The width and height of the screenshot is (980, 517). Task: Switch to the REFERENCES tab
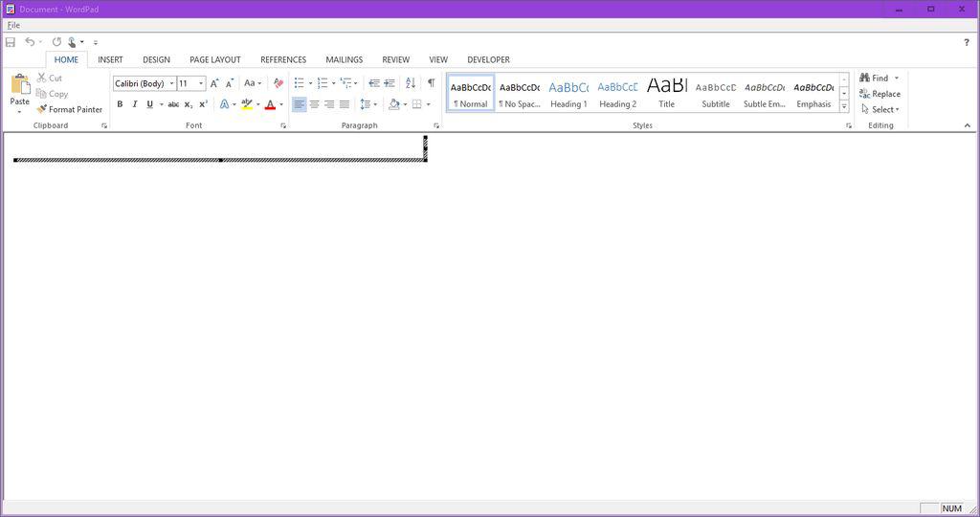tap(283, 59)
